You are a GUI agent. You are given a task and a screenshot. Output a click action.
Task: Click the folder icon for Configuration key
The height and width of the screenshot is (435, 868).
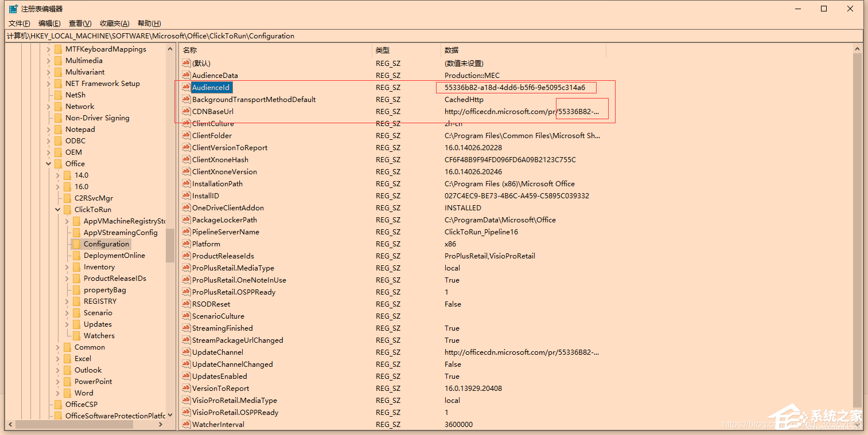tap(76, 244)
